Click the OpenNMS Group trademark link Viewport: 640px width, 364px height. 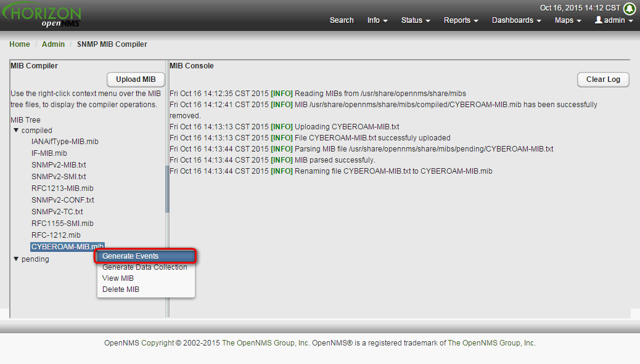[x=491, y=343]
